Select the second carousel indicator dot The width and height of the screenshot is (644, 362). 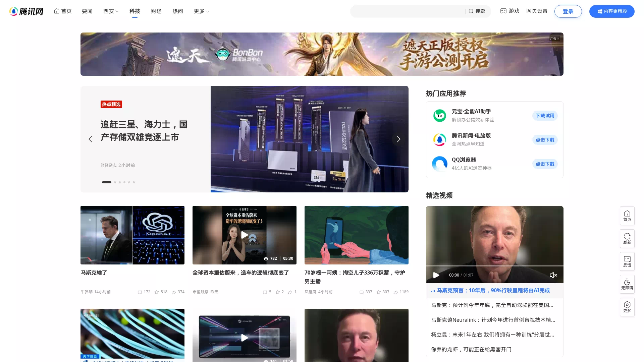click(115, 182)
